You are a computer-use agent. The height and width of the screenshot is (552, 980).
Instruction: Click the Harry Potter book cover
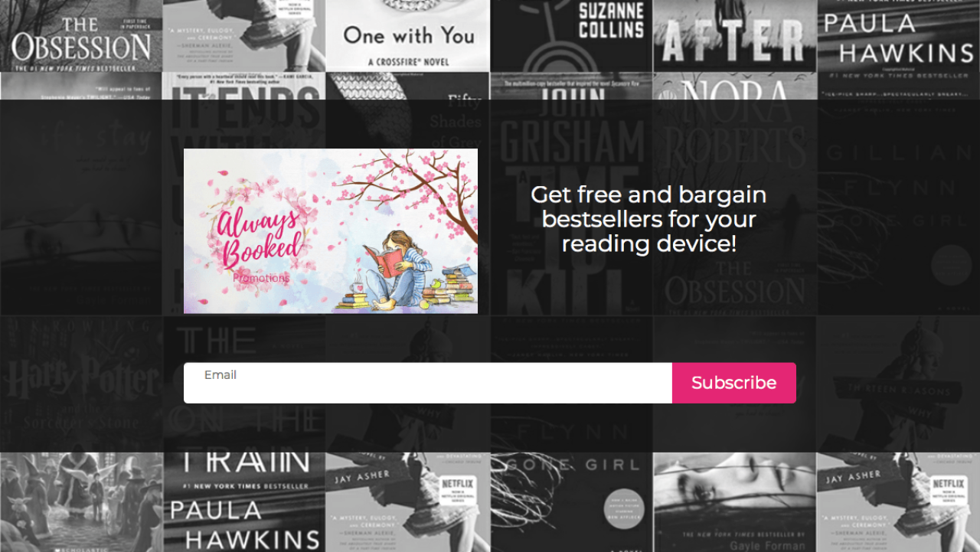[81, 384]
